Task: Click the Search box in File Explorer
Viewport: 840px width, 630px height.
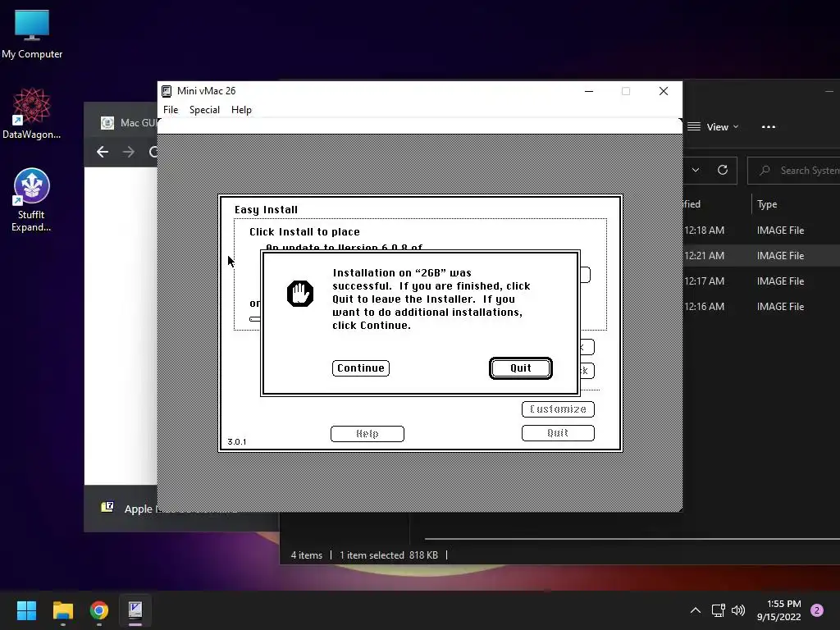Action: [x=794, y=171]
